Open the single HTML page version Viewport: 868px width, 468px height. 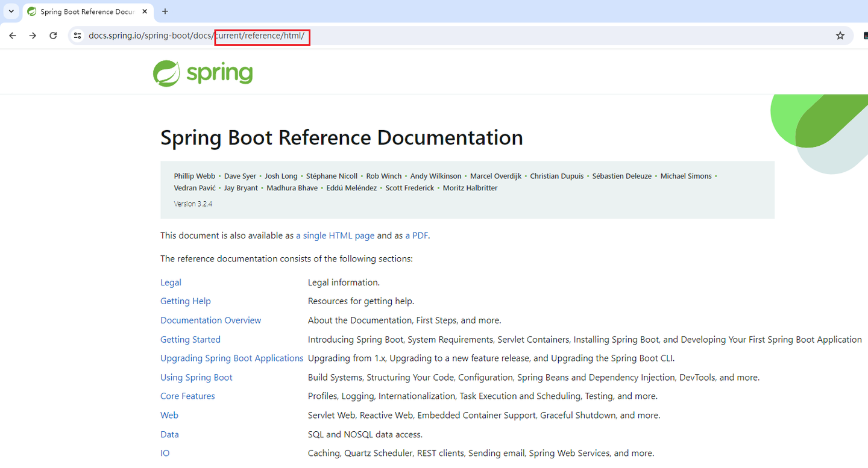click(335, 236)
